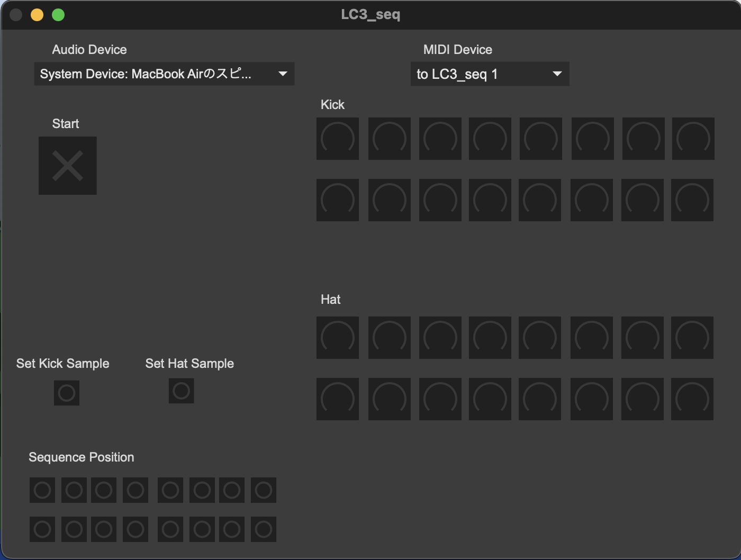Screen dimensions: 741x560
Task: Click the last Sequence Position indicator, top row
Action: (x=264, y=490)
